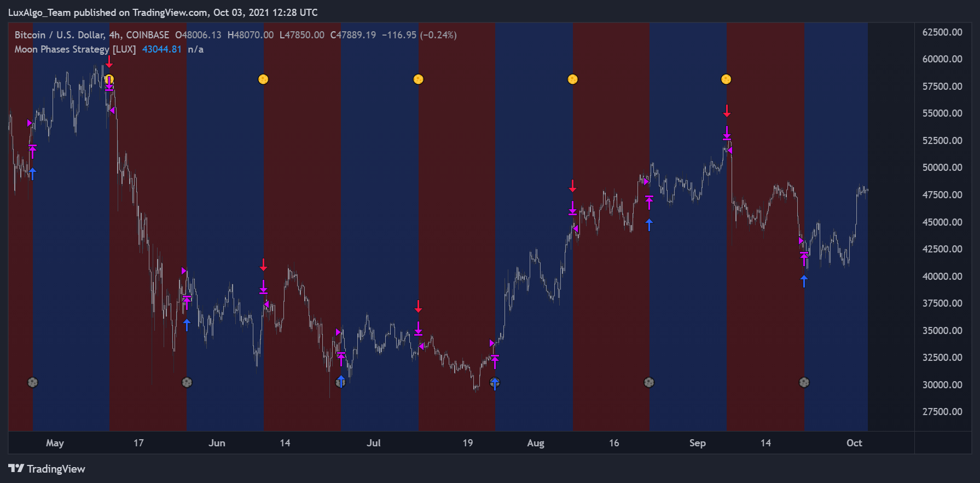The image size is (980, 483).
Task: Click the 47500.00 price axis label
Action: (942, 195)
